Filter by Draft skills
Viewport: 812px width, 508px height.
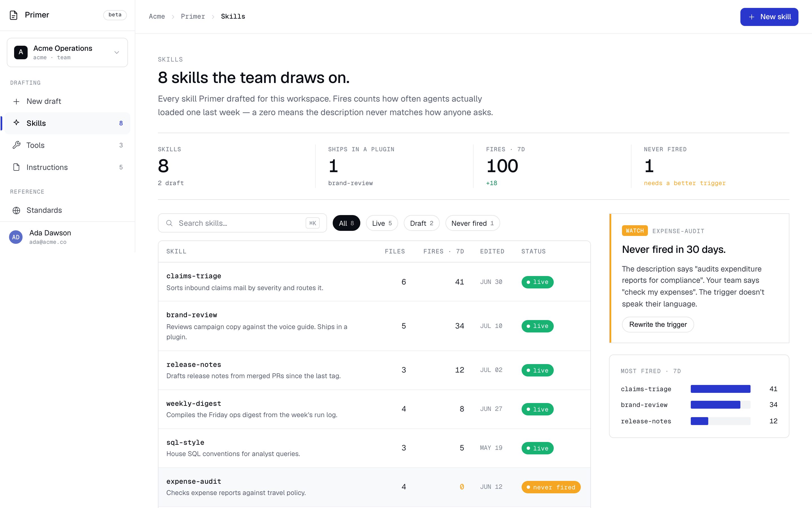click(x=422, y=223)
